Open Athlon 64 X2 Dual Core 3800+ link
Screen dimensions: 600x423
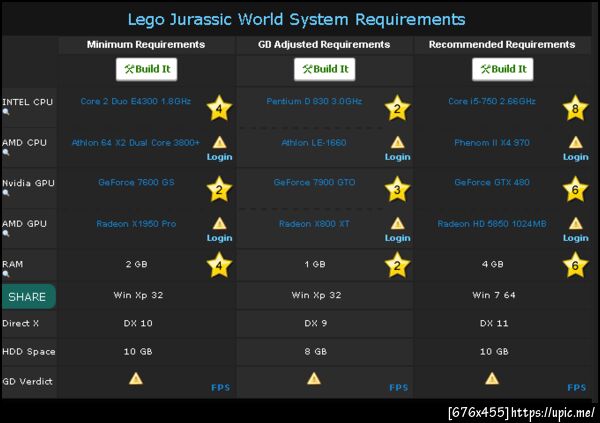click(x=136, y=143)
